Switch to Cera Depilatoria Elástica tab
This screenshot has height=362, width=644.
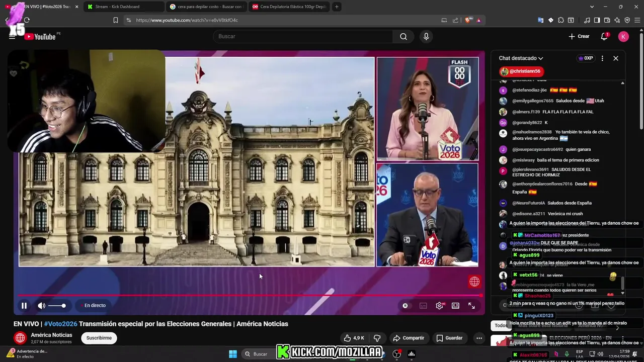tap(289, 7)
